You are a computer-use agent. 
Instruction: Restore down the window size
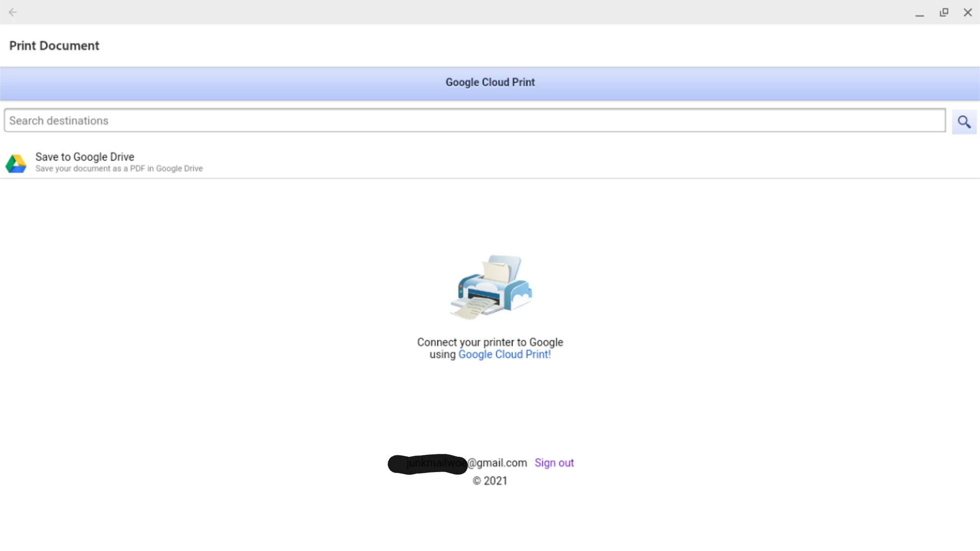tap(944, 12)
